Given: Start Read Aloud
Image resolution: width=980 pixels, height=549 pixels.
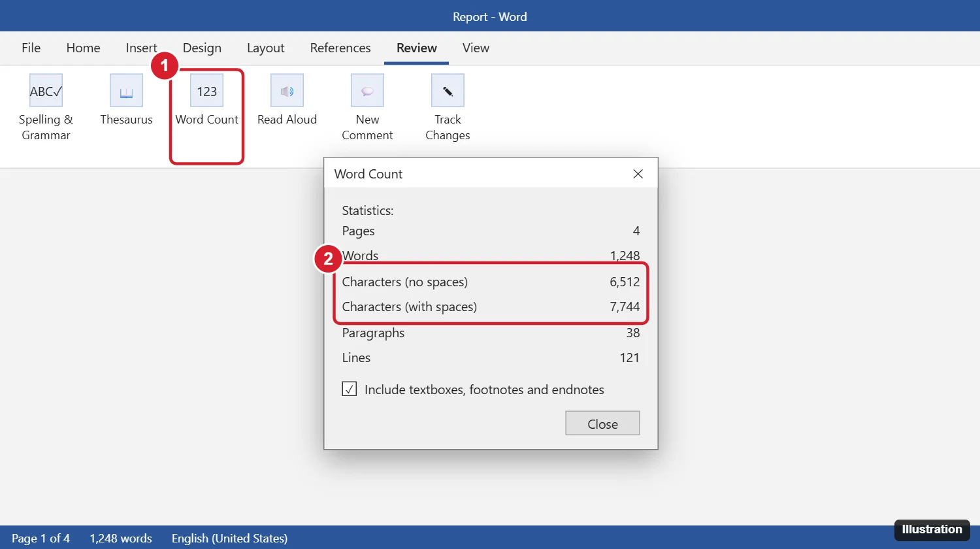Looking at the screenshot, I should click(x=287, y=100).
